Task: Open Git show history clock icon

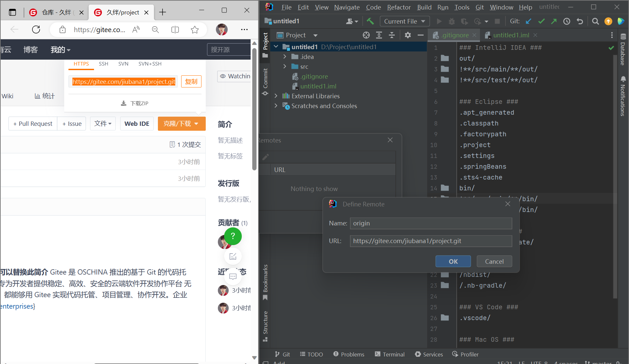Action: tap(567, 21)
